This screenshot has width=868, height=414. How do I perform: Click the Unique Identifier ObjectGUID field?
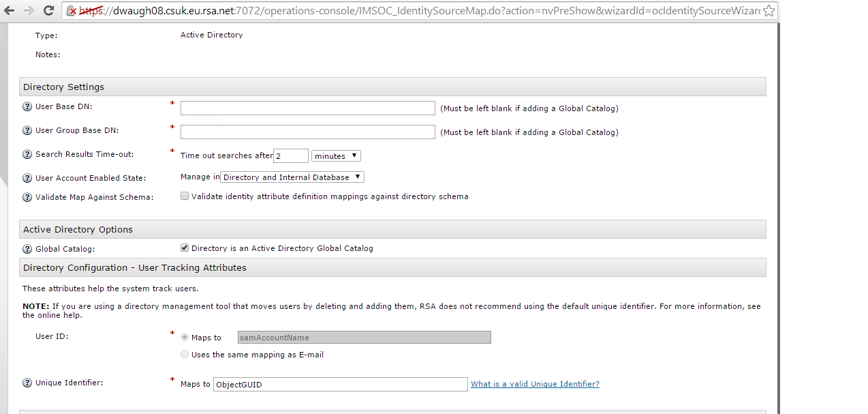coord(340,385)
